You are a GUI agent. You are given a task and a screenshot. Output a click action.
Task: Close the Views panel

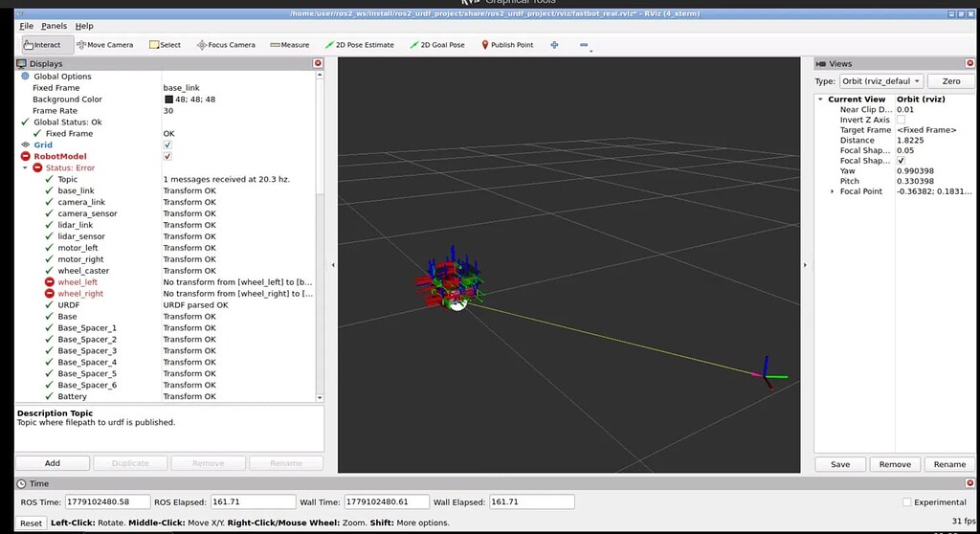point(970,63)
